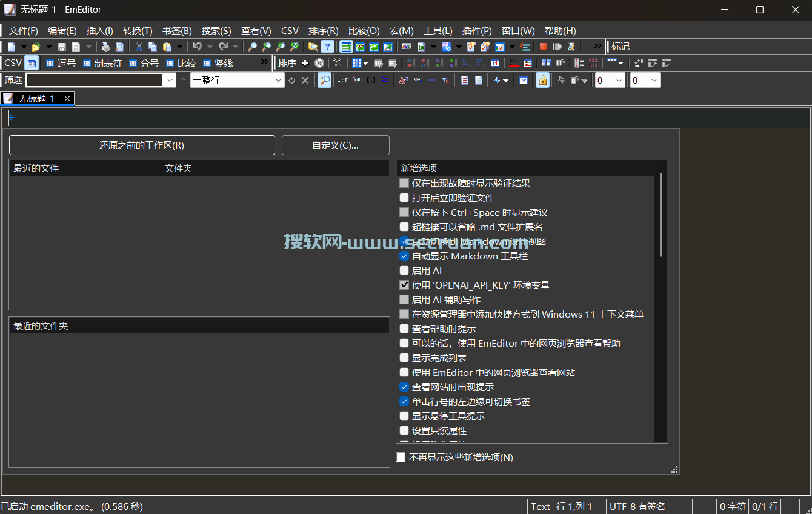Click the Print icon in toolbar
Screen dimensions: 812x514
click(x=105, y=47)
